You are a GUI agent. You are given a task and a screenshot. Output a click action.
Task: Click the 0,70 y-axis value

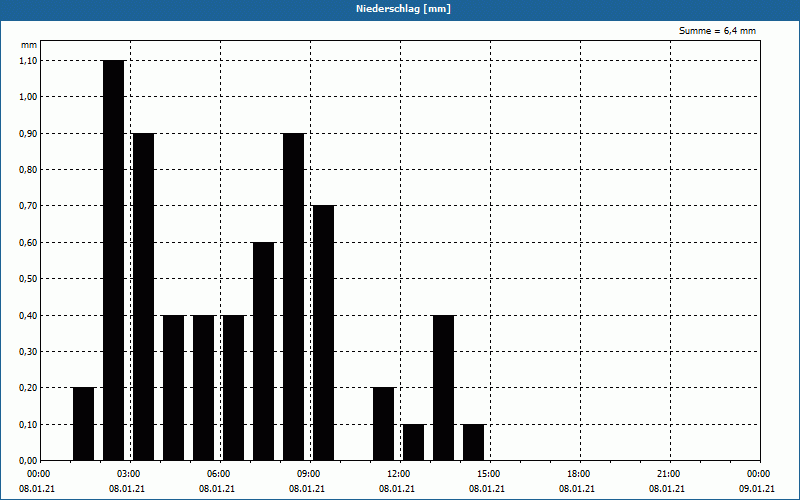point(28,206)
